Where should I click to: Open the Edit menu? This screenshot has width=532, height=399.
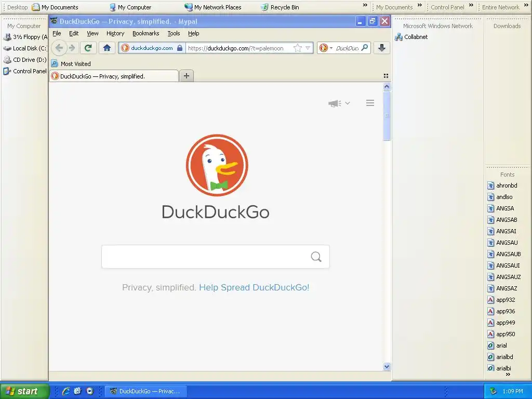point(74,33)
